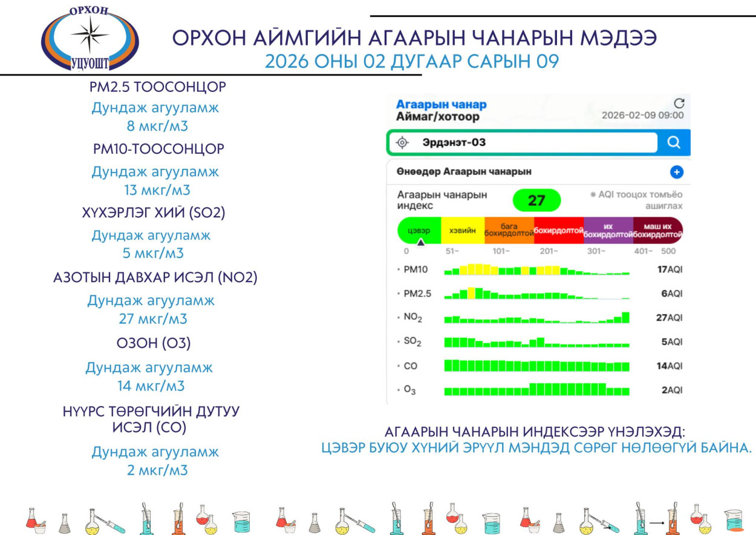Click the PM10 hourly bar chart
The width and height of the screenshot is (756, 535).
(536, 270)
